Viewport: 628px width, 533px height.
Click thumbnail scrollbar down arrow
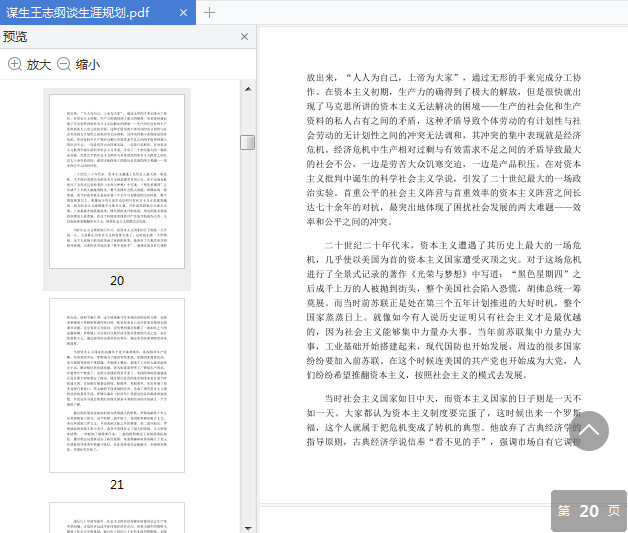point(248,528)
